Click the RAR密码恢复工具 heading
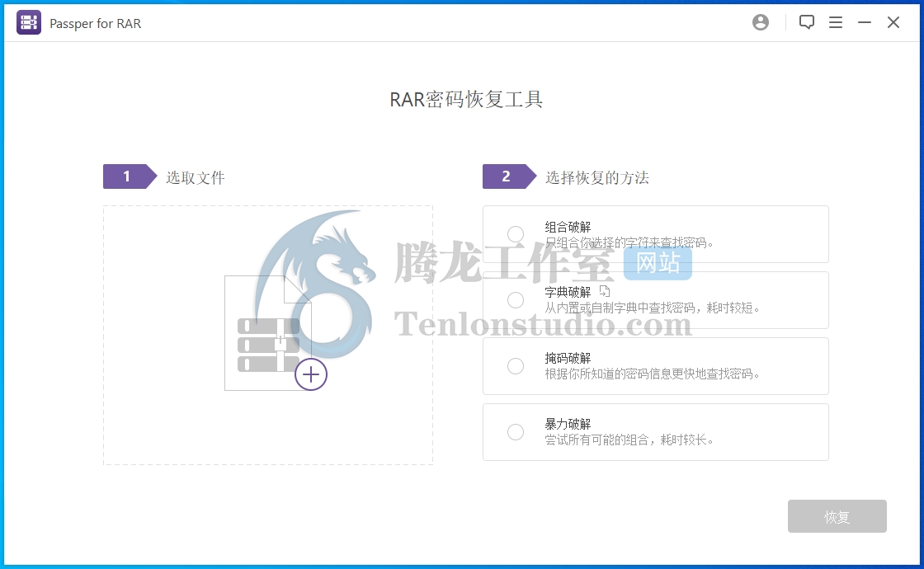Viewport: 924px width, 569px height. (466, 99)
